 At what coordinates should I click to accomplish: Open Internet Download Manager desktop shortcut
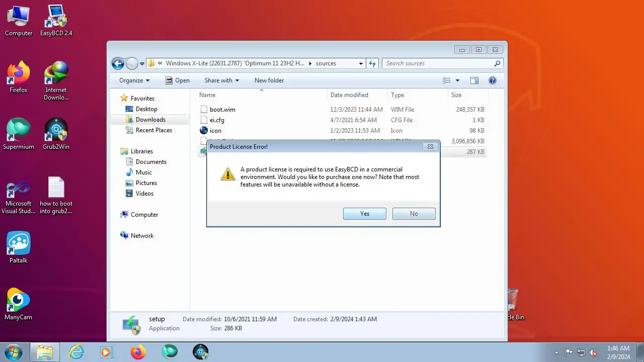[x=56, y=81]
